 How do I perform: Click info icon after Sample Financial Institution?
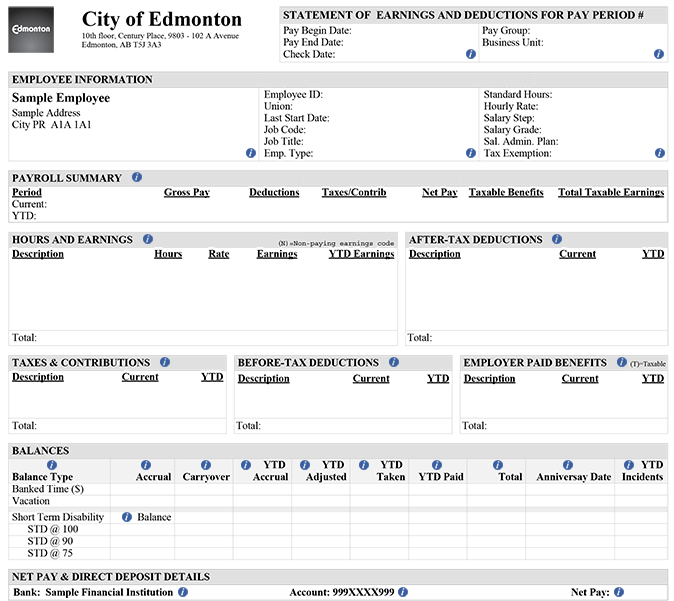[183, 592]
